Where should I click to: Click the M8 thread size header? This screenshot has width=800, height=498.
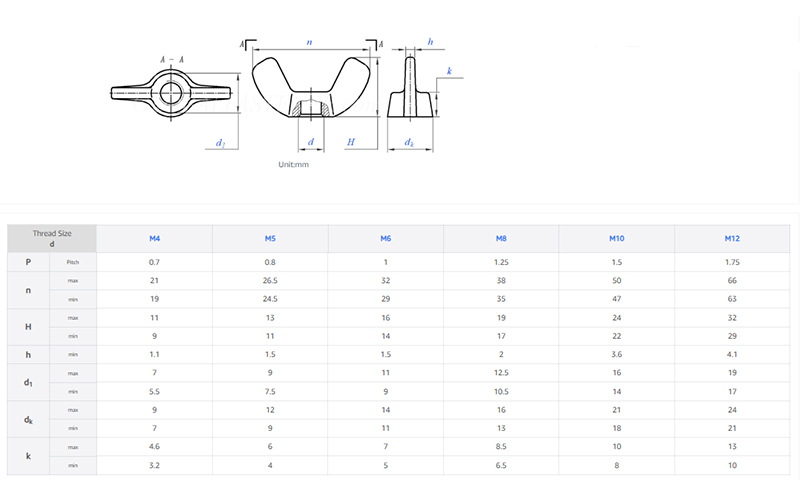[501, 238]
